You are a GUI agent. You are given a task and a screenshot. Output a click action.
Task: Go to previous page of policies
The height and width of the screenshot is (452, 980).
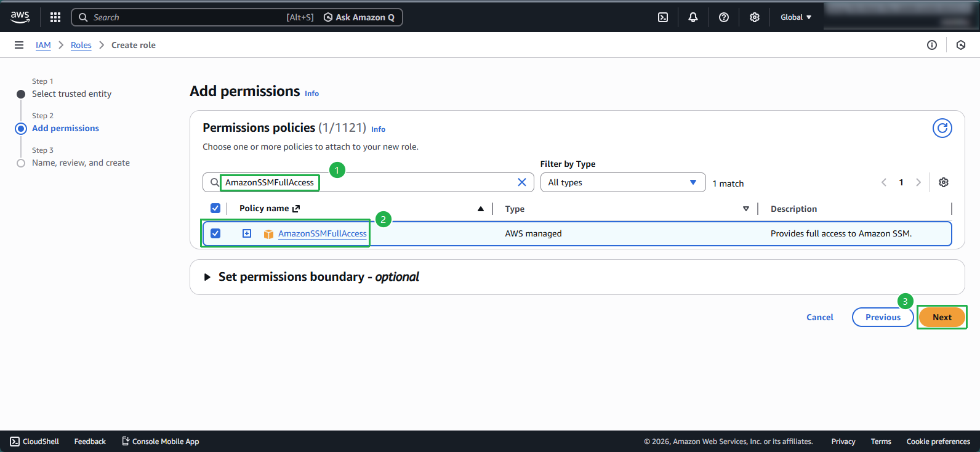click(884, 182)
